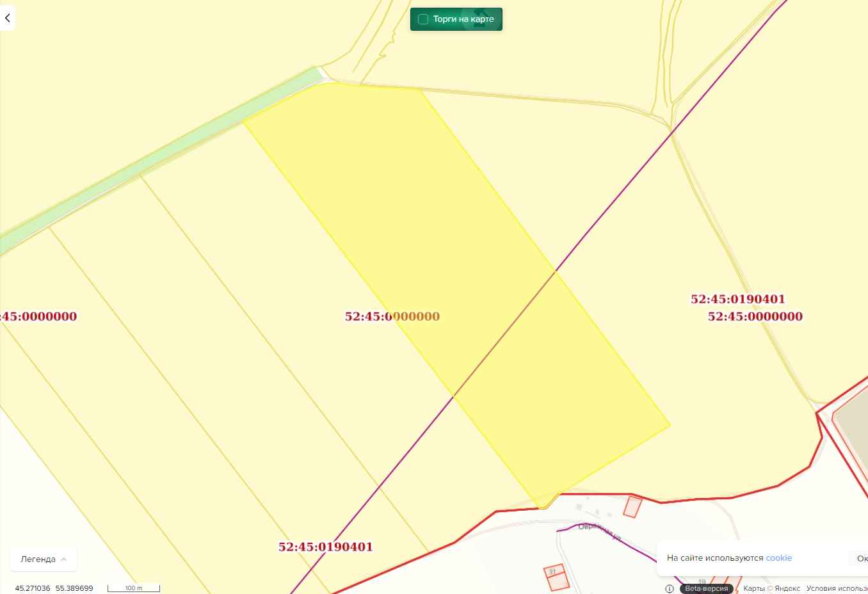Enable the 'Торги на карте' checkbox
The width and height of the screenshot is (868, 594).
[423, 19]
